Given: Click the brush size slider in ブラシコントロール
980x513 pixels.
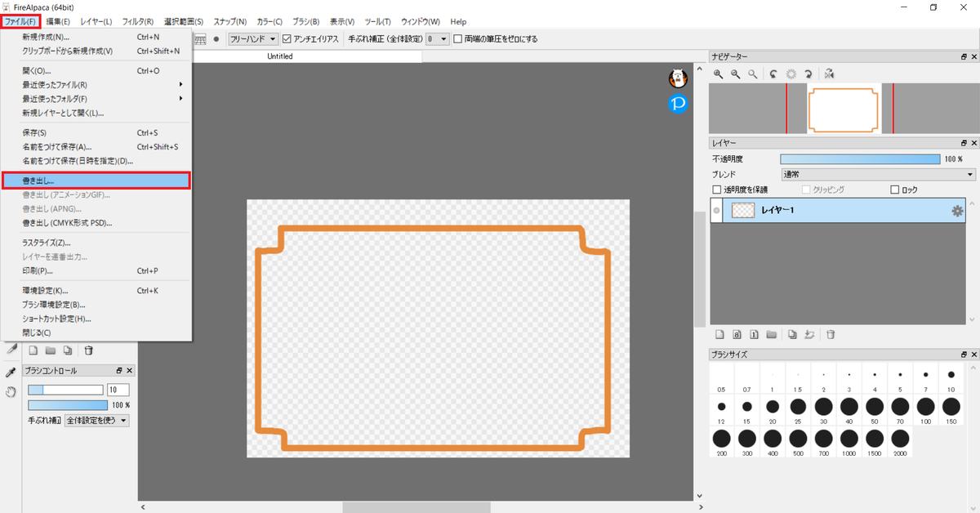Looking at the screenshot, I should point(65,390).
